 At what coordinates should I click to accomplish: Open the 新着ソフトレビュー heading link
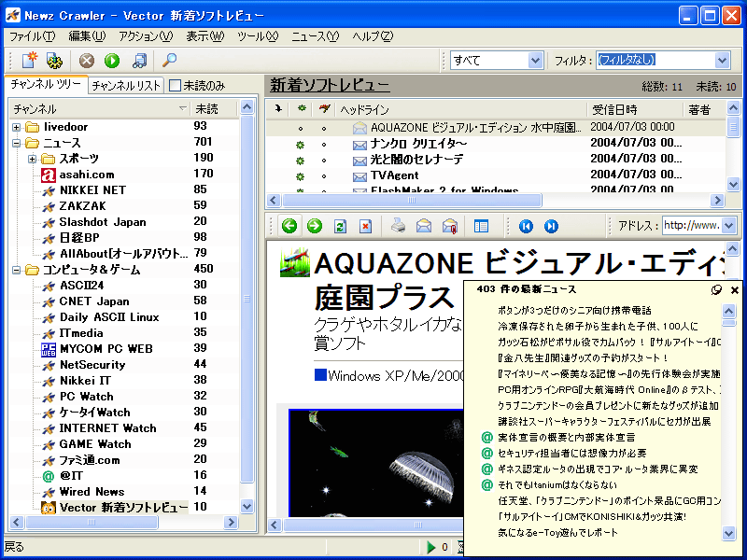[330, 85]
